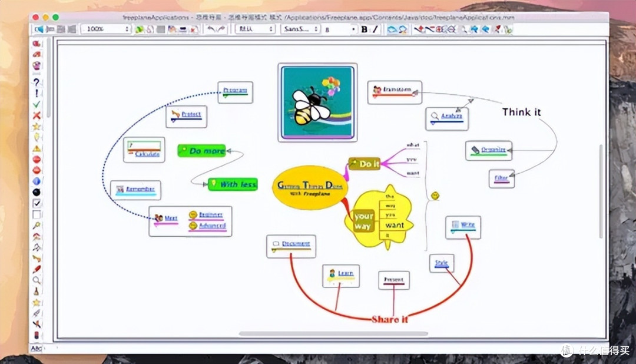Select the Brainstorm node
Screen dimensions: 636x364
click(395, 92)
